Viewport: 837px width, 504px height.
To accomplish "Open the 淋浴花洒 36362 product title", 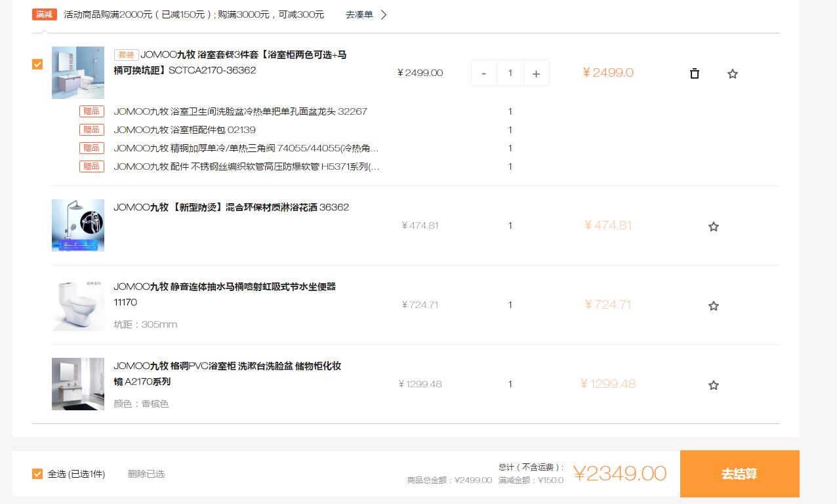I will tap(232, 207).
